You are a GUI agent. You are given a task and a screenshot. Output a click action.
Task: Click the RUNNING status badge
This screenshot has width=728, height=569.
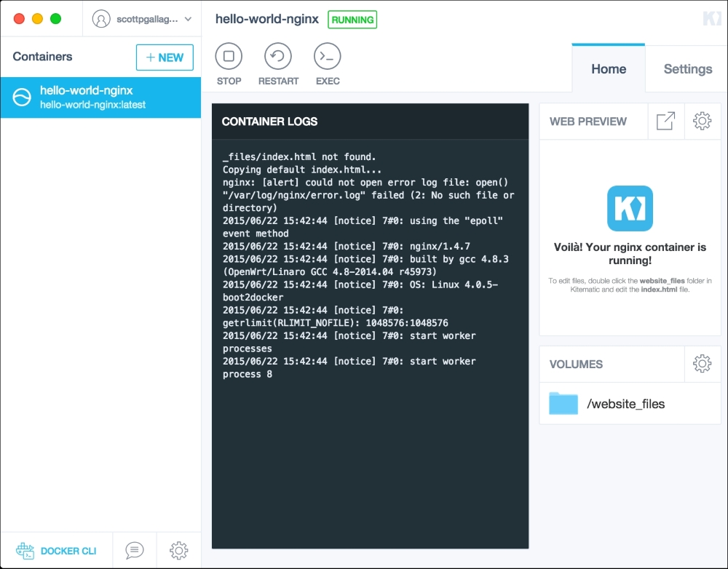352,20
